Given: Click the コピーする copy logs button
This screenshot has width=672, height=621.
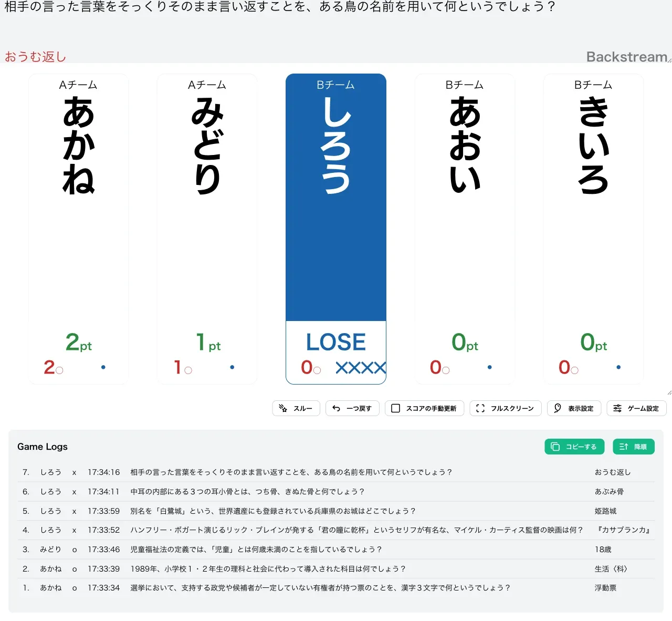Looking at the screenshot, I should pyautogui.click(x=574, y=447).
